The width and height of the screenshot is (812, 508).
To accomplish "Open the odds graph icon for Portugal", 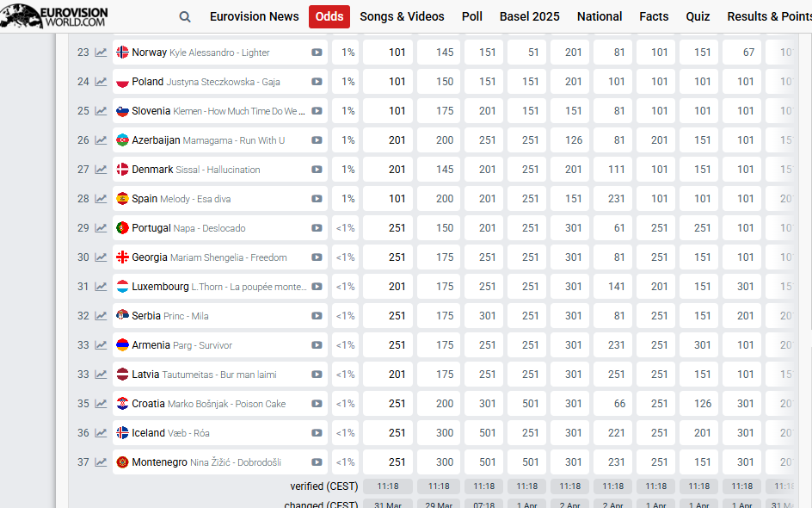I will coord(101,228).
